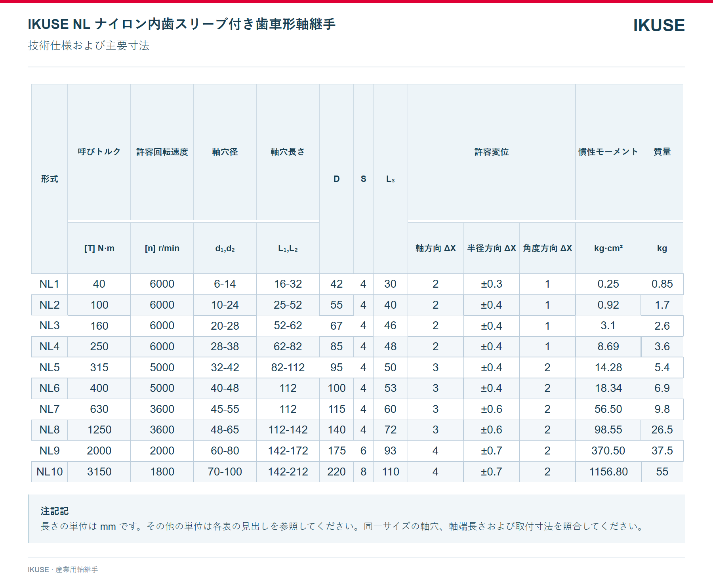This screenshot has width=713, height=588.
Task: Click the 'NL10' row label
Action: (x=50, y=472)
